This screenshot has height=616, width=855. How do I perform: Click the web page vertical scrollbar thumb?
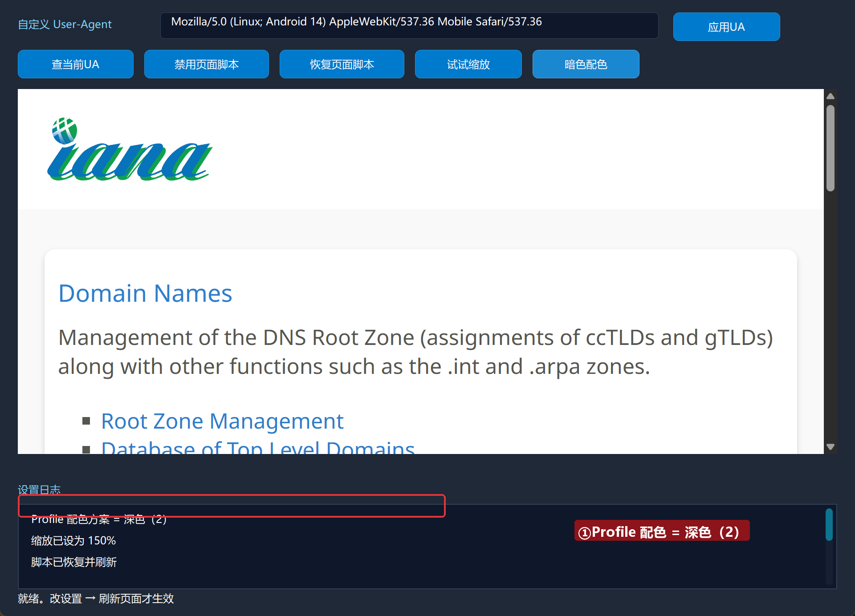pyautogui.click(x=831, y=148)
